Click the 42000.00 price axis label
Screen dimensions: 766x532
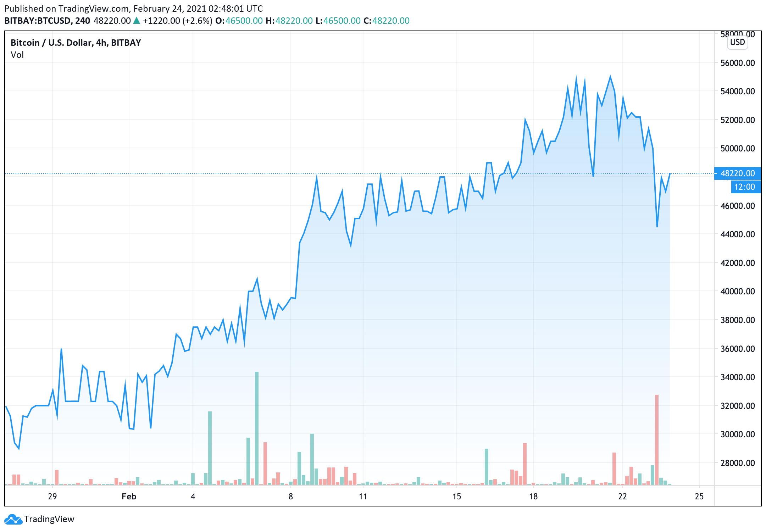click(x=738, y=263)
